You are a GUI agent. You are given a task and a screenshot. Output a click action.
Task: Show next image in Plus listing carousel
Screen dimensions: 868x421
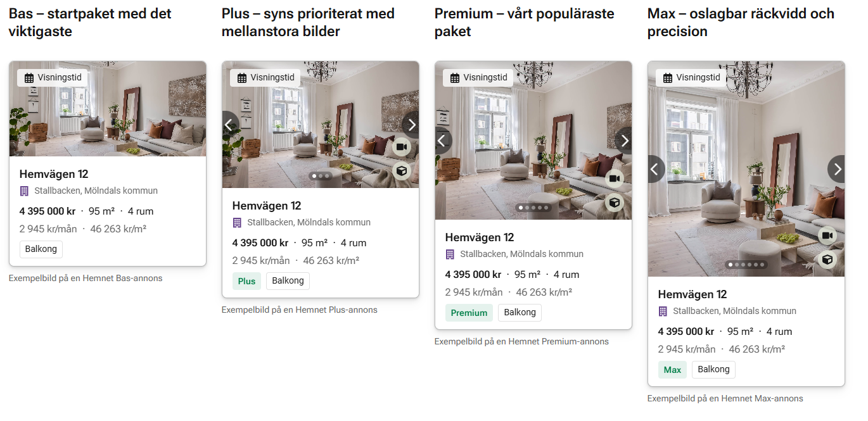(411, 125)
